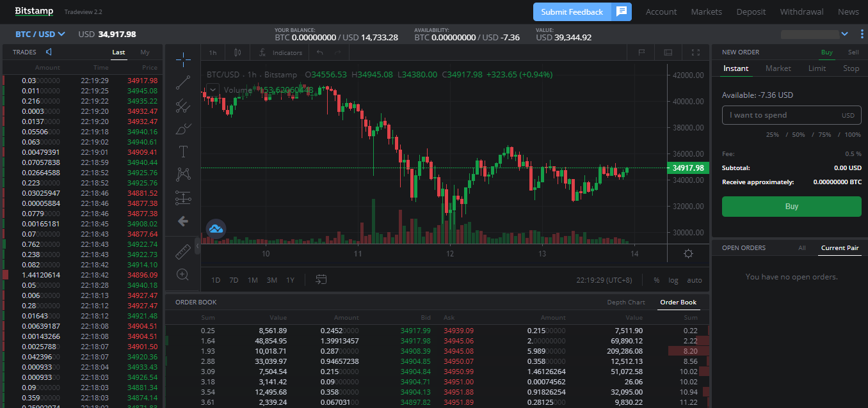Pick the text annotation tool
The image size is (868, 408).
point(183,152)
